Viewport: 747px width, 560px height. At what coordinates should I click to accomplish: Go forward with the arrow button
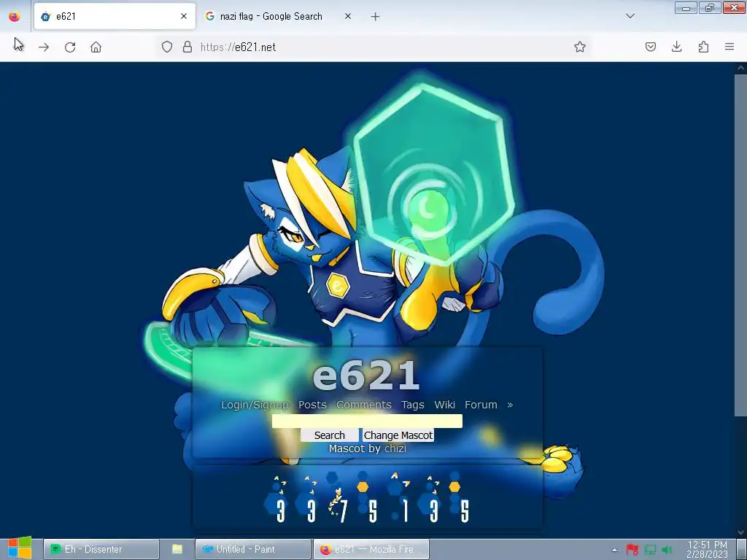44,47
